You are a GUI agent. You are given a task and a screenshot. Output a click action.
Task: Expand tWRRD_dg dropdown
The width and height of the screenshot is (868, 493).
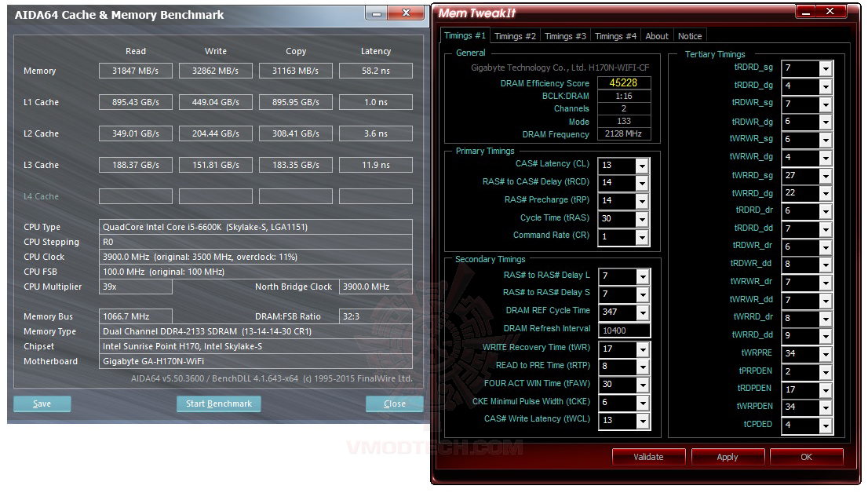click(x=826, y=194)
